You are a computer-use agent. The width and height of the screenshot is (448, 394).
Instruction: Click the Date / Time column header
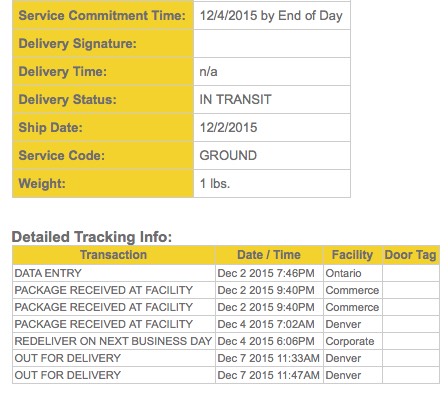point(269,255)
